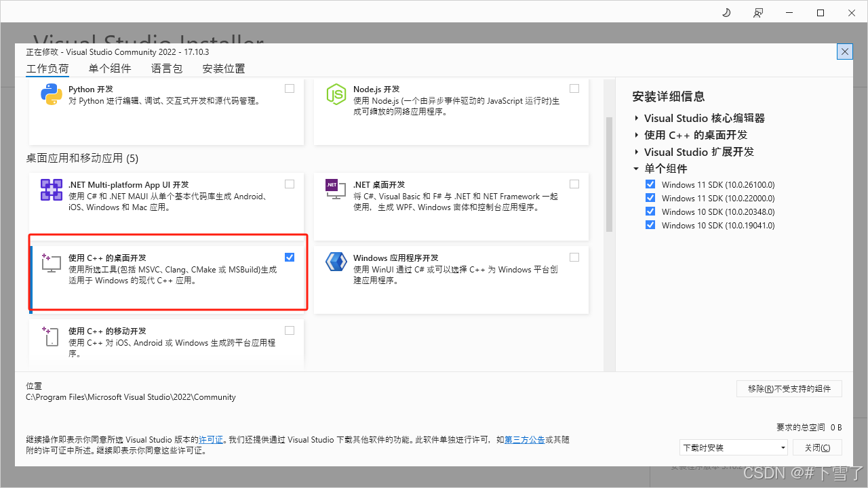868x488 pixels.
Task: Check the Node.js 开发 workload checkbox
Action: pos(574,88)
